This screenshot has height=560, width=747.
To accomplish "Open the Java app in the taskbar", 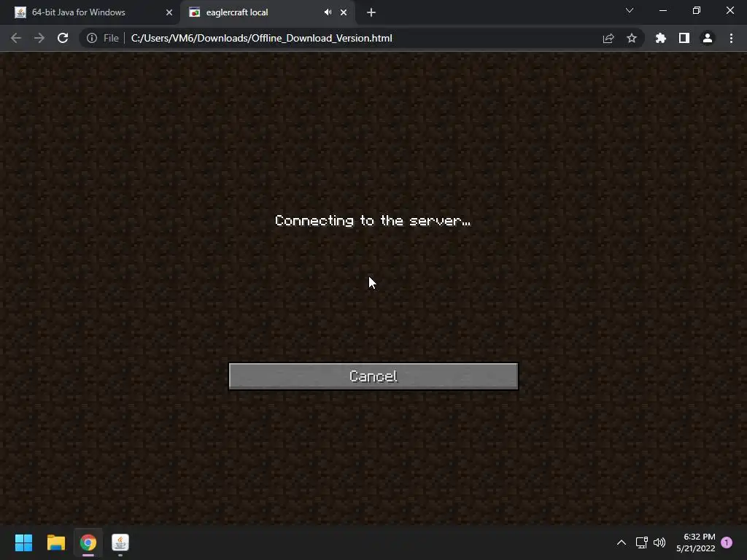I will pos(120,542).
